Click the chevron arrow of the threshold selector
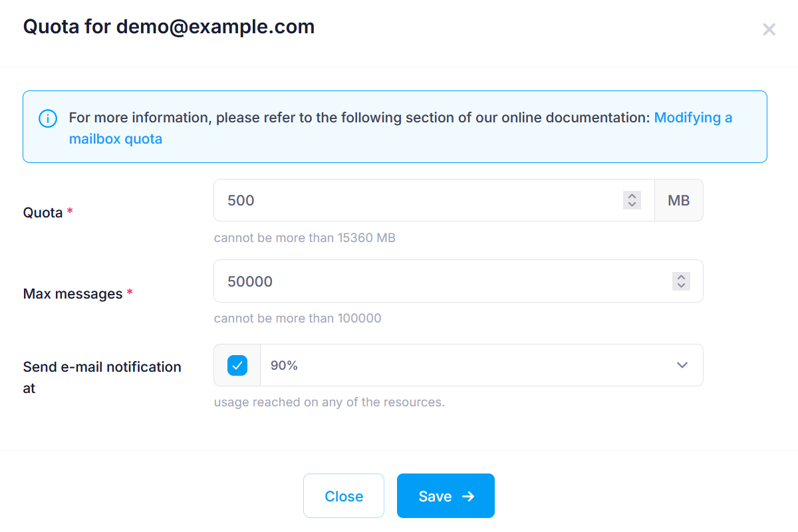 pos(682,365)
